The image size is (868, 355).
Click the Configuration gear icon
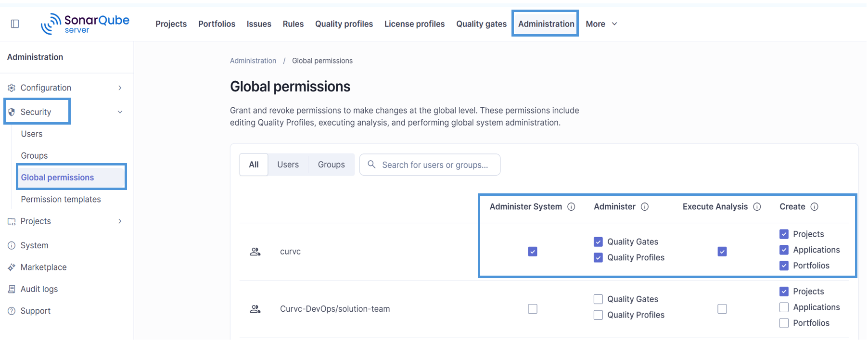coord(12,88)
